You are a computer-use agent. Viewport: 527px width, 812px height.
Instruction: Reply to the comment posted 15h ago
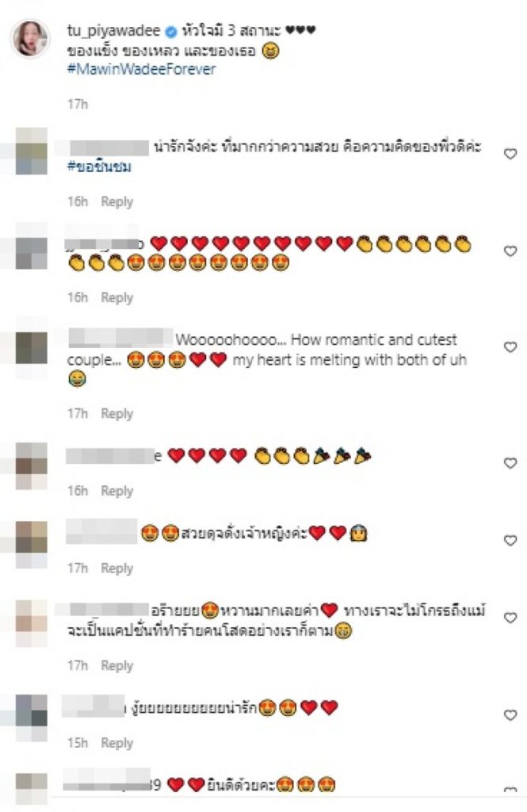117,743
